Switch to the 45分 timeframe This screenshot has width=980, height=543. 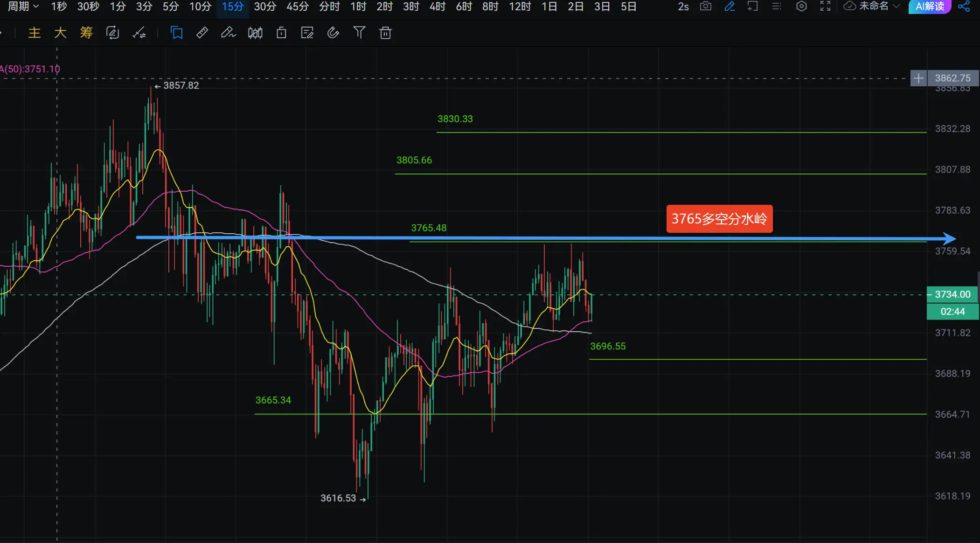pos(298,7)
